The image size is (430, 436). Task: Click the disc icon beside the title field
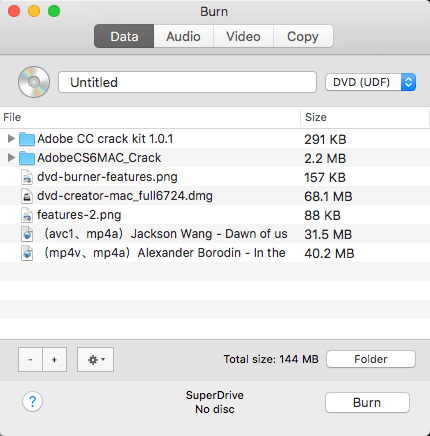click(34, 82)
